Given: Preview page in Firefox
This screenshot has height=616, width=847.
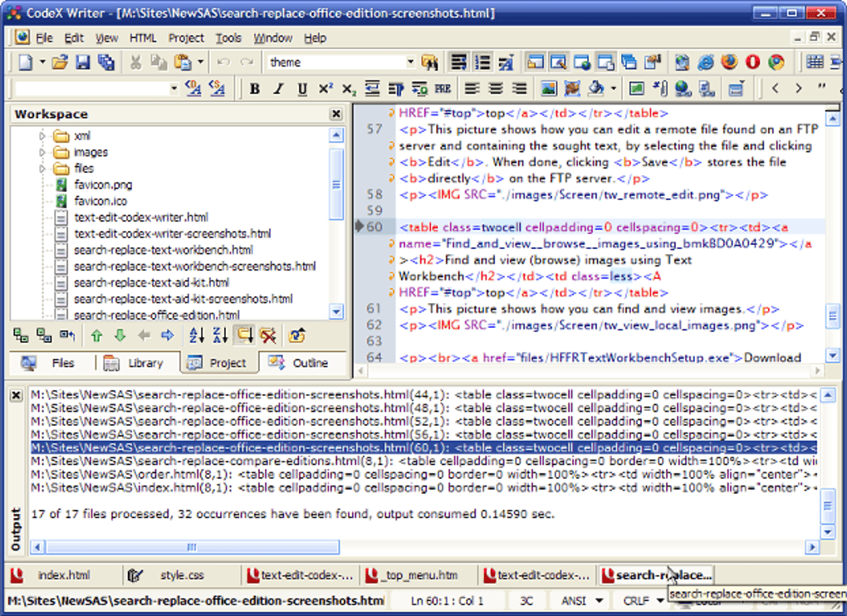Looking at the screenshot, I should coord(729,62).
